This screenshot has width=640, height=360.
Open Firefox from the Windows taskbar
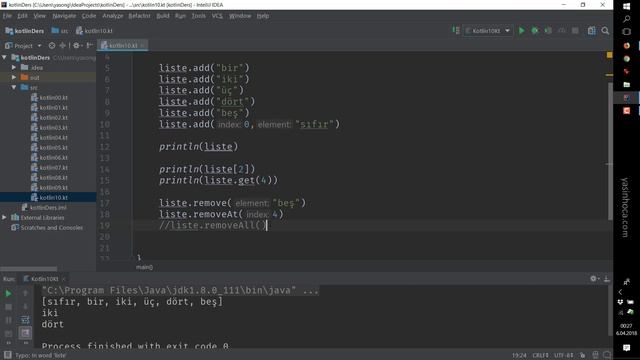pyautogui.click(x=627, y=45)
